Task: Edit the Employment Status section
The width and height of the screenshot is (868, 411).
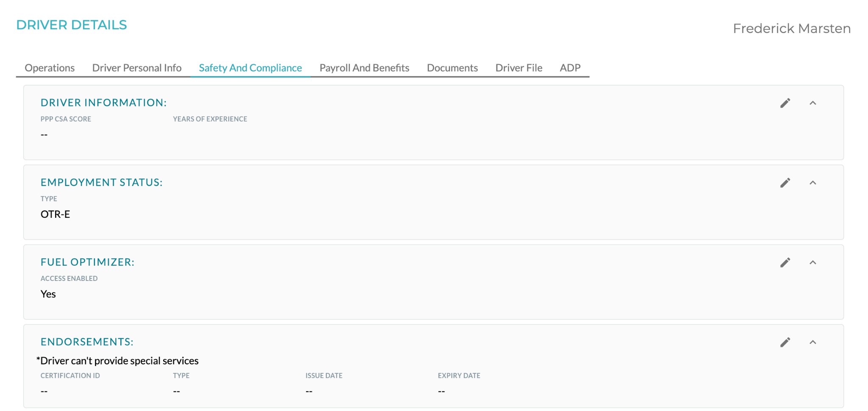Action: point(785,183)
